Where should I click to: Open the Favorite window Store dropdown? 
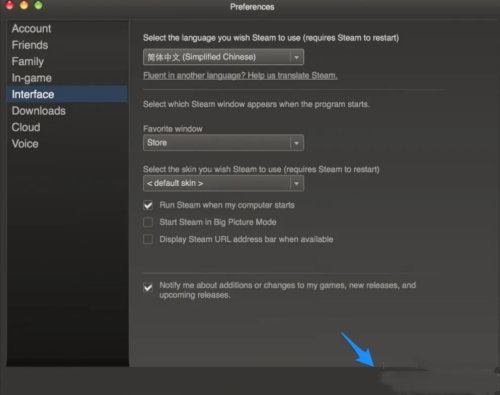tap(223, 143)
